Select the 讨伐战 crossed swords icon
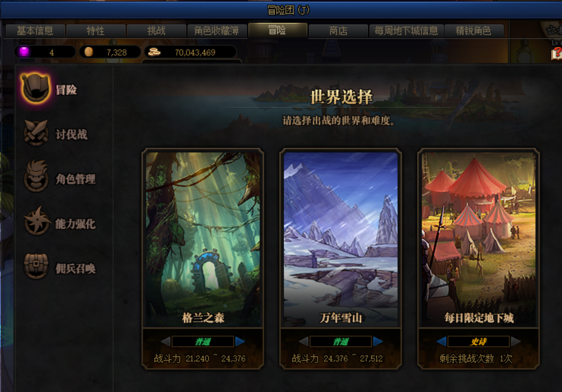Viewport: 562px width, 392px height. coord(36,133)
